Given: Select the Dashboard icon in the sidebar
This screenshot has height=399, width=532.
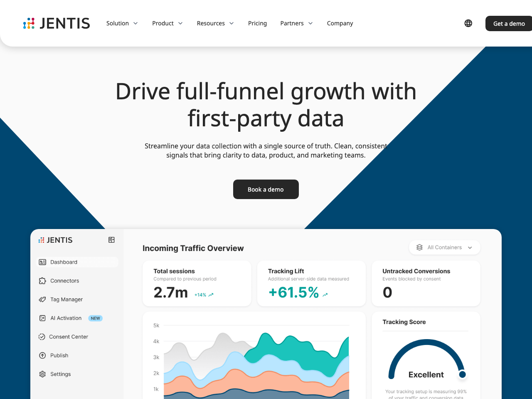Looking at the screenshot, I should click(x=43, y=262).
